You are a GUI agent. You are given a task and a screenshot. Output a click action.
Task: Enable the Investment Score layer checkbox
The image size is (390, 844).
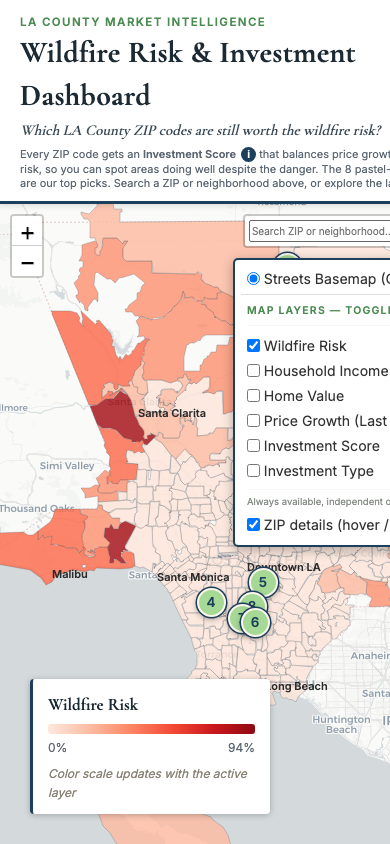click(x=253, y=446)
